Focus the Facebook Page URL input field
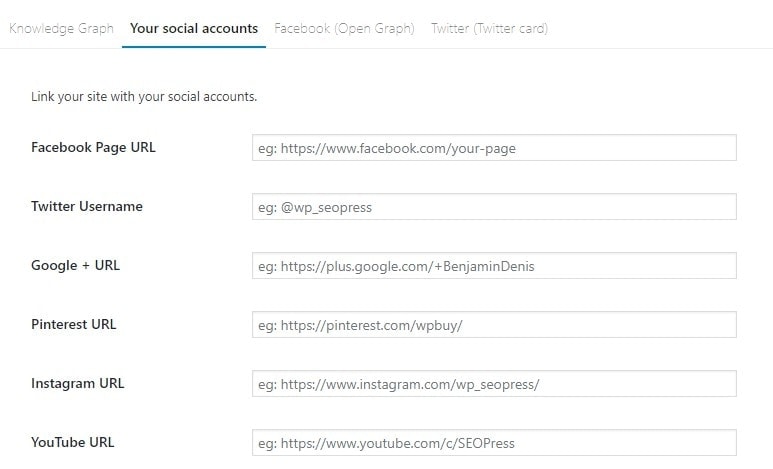This screenshot has width=773, height=469. (494, 148)
